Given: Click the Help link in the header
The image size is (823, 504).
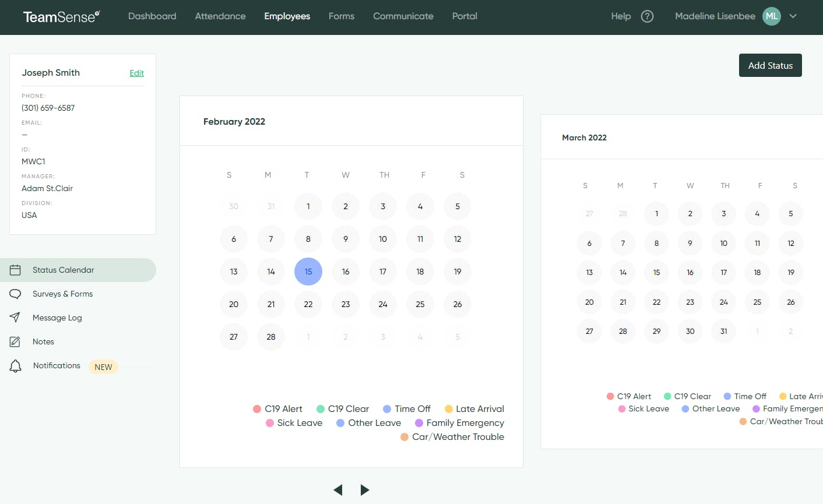Looking at the screenshot, I should (x=621, y=16).
